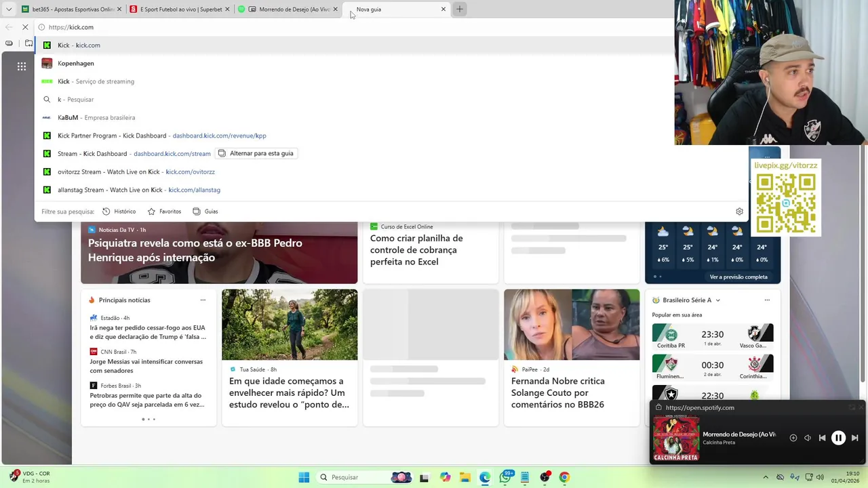Image resolution: width=868 pixels, height=488 pixels.
Task: Open Principais notícias more options menu
Action: pyautogui.click(x=203, y=300)
